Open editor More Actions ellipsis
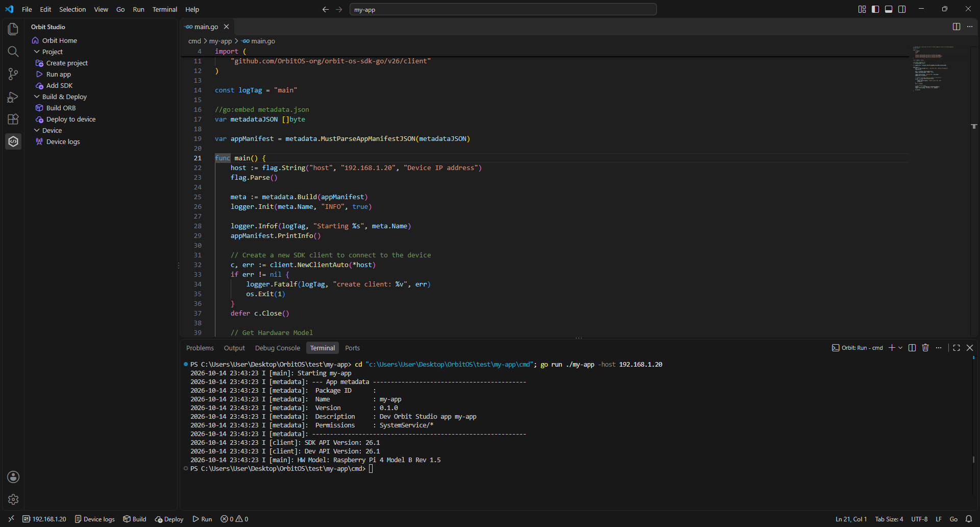 click(x=970, y=27)
